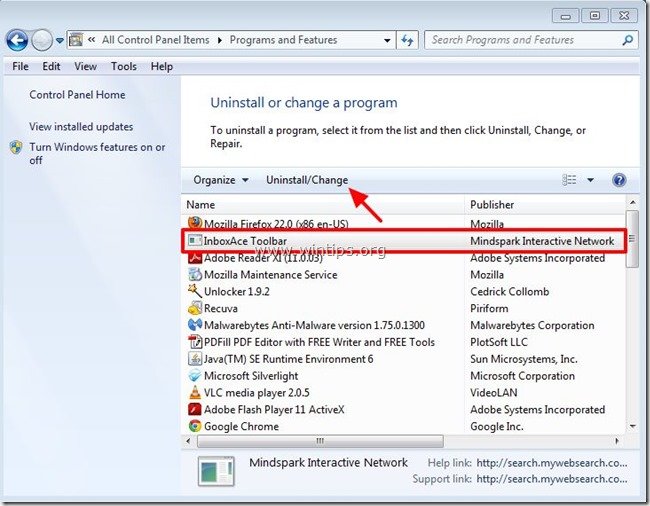Click the horizontal scrollbar right arrow
Image resolution: width=650 pixels, height=506 pixels.
(x=617, y=441)
